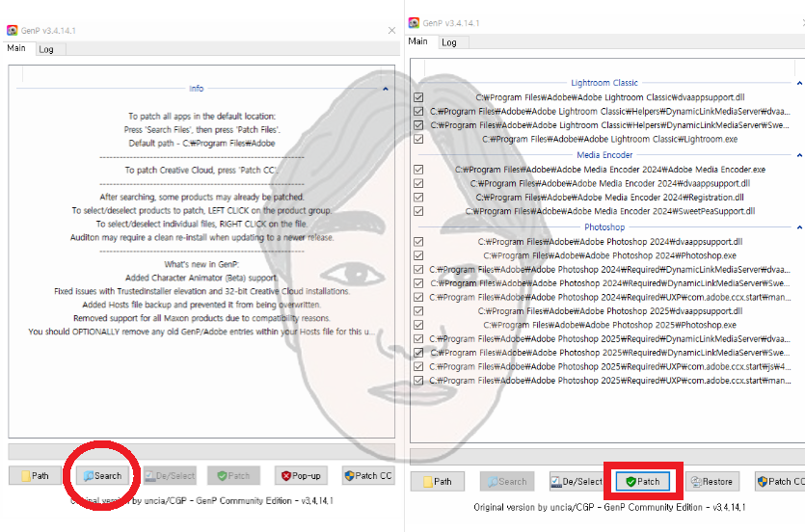The image size is (805, 532).
Task: Collapse the Lightroom Classic group chevron
Action: point(799,83)
